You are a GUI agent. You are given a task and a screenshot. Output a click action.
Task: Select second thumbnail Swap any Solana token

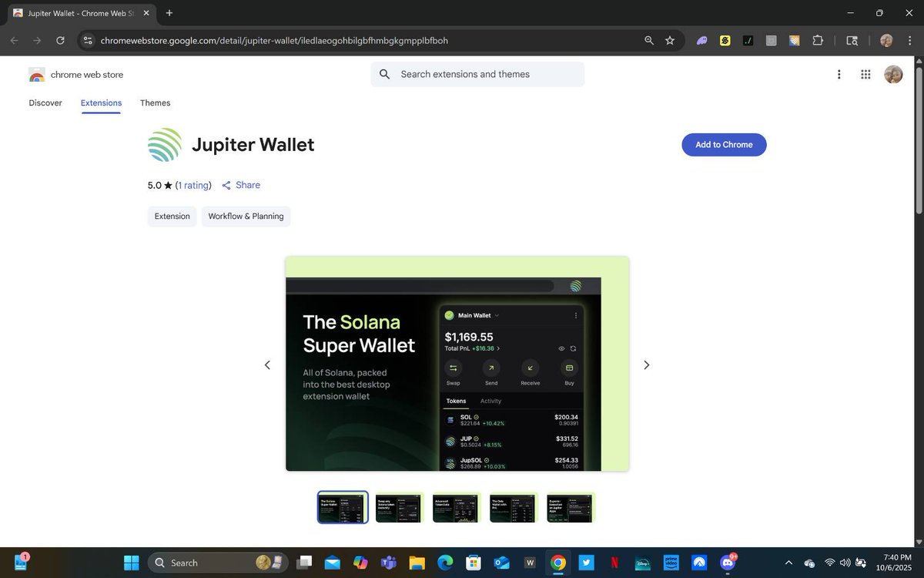(400, 507)
